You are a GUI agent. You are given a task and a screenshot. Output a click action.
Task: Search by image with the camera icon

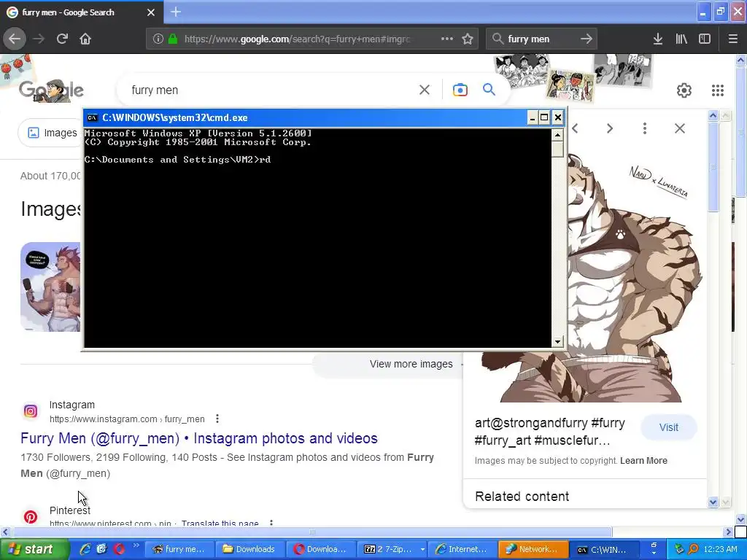[460, 90]
